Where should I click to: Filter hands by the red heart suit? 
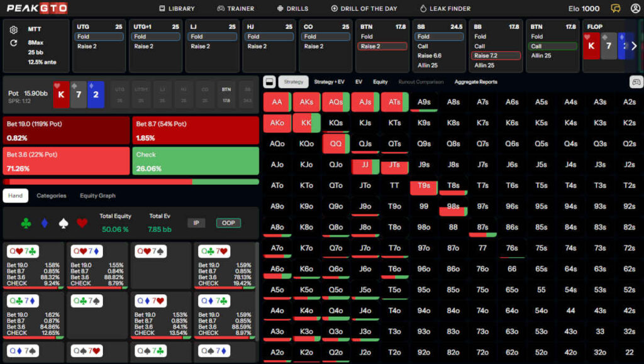[x=81, y=223]
